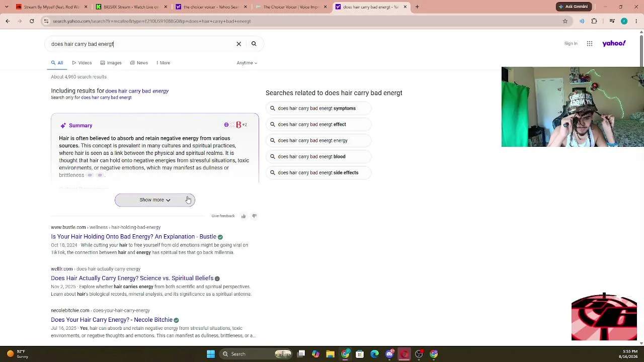Click the Give feedback link

pyautogui.click(x=223, y=216)
